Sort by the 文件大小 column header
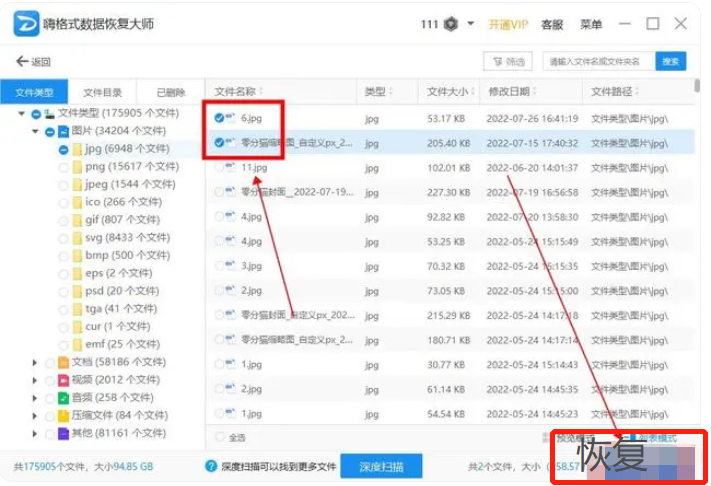The height and width of the screenshot is (486, 711). pos(446,92)
